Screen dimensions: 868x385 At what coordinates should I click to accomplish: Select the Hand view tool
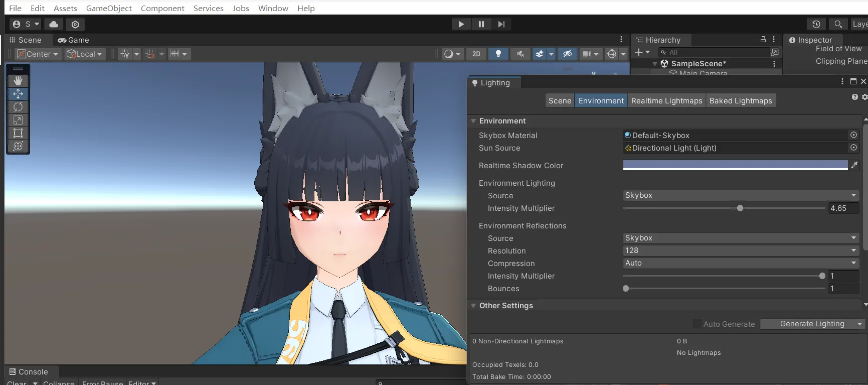[x=18, y=81]
